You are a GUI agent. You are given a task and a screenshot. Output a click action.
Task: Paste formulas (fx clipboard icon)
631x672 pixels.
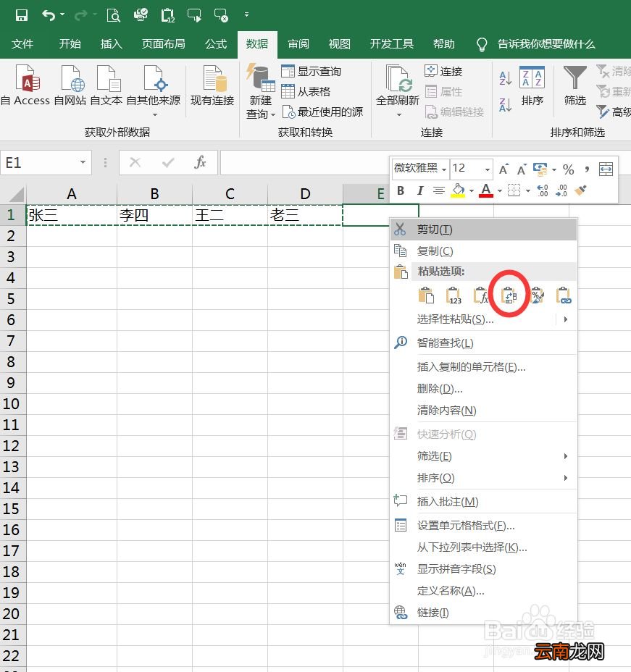pos(481,295)
